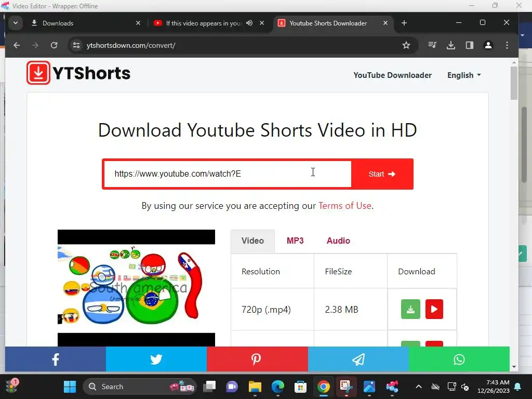Open Task View from taskbar

(209, 387)
